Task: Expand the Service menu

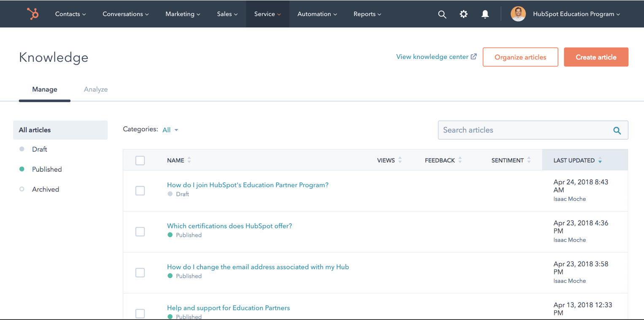Action: click(268, 14)
